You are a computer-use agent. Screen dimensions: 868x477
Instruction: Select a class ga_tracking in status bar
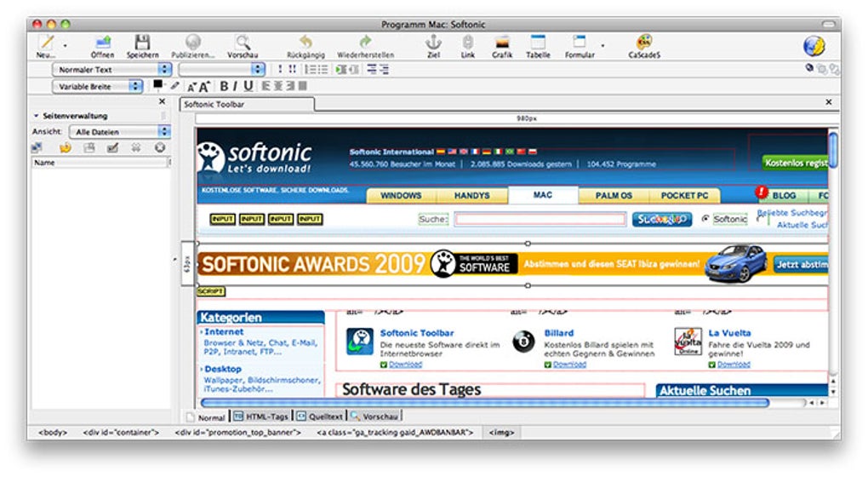point(395,432)
